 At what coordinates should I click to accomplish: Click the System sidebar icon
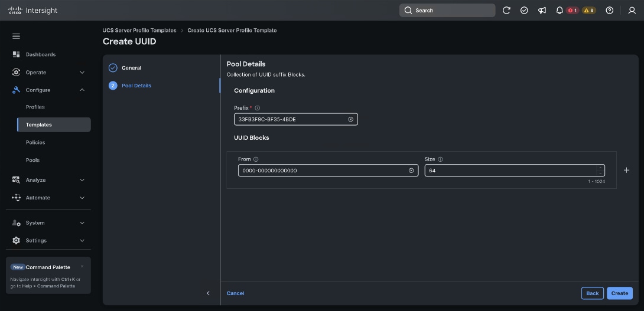[16, 223]
